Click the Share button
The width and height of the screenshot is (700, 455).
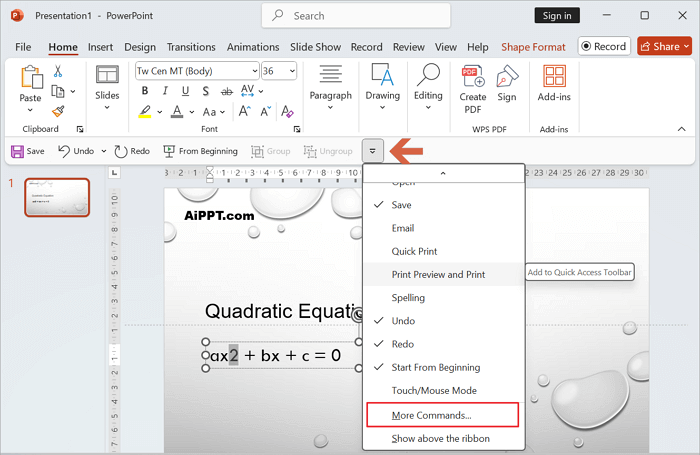(664, 46)
